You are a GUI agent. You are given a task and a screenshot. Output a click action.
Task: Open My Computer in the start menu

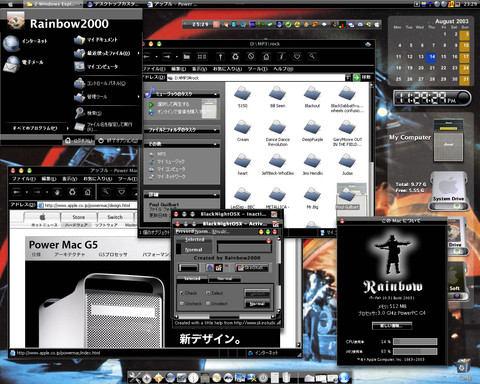point(96,67)
